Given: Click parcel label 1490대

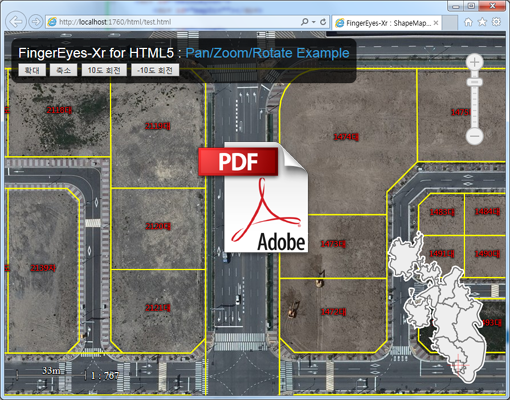Looking at the screenshot, I should click(487, 254).
